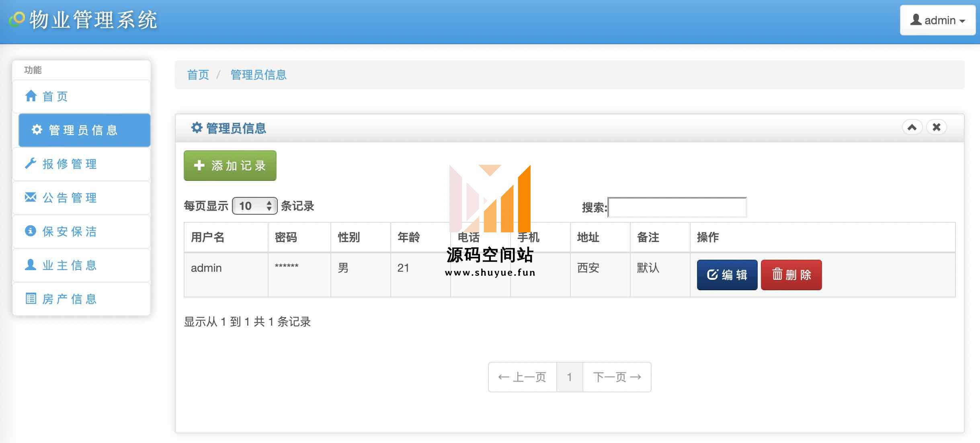This screenshot has height=443, width=980.
Task: Open 公告管理 in the sidebar
Action: pos(82,198)
